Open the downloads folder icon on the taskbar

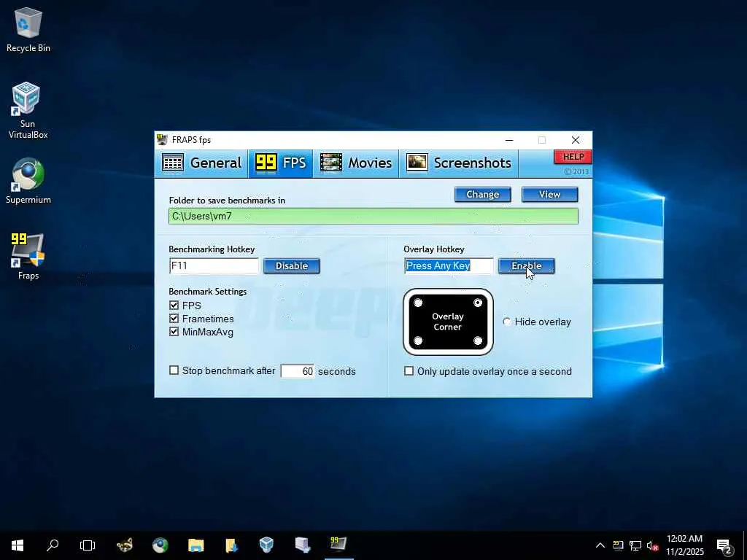click(231, 545)
